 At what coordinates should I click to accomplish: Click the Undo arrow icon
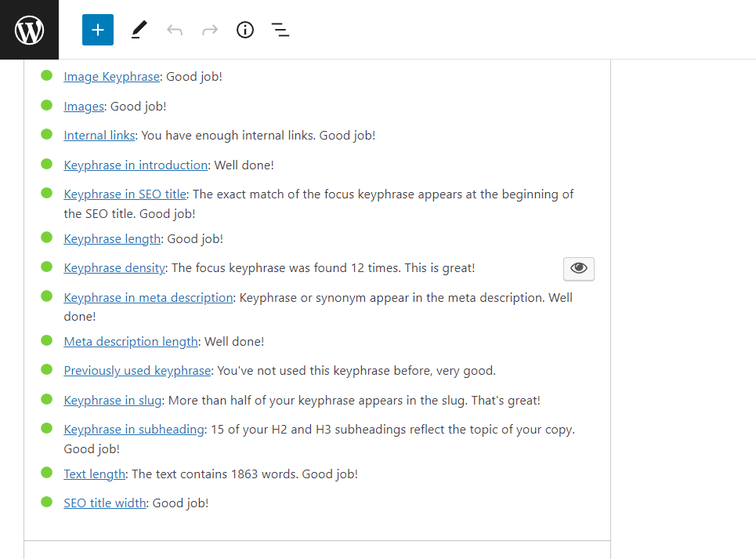(174, 30)
